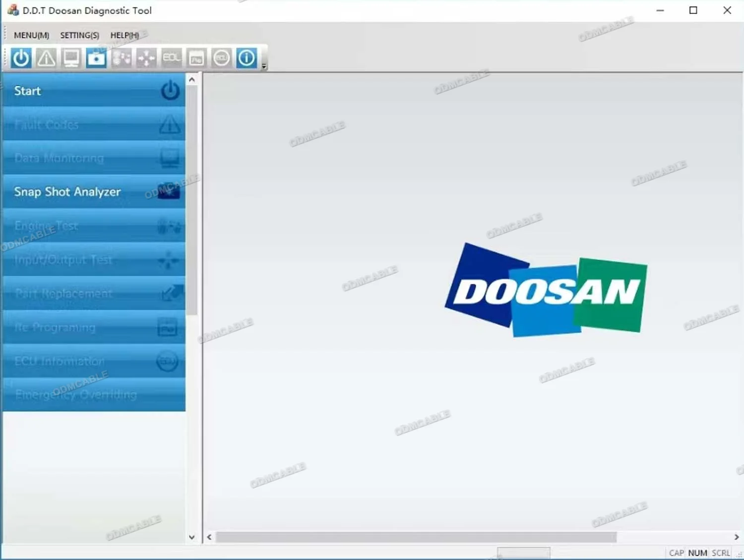Click the round ECU toolbar icon

pyautogui.click(x=221, y=58)
